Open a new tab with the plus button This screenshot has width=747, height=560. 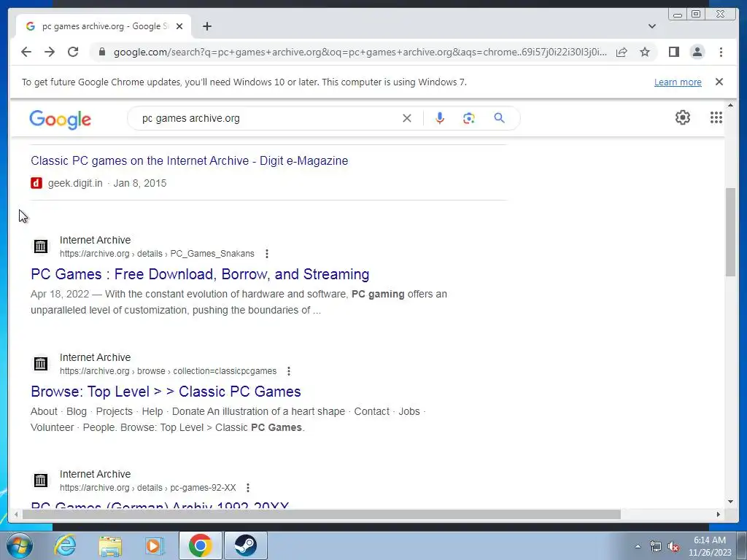pos(206,26)
